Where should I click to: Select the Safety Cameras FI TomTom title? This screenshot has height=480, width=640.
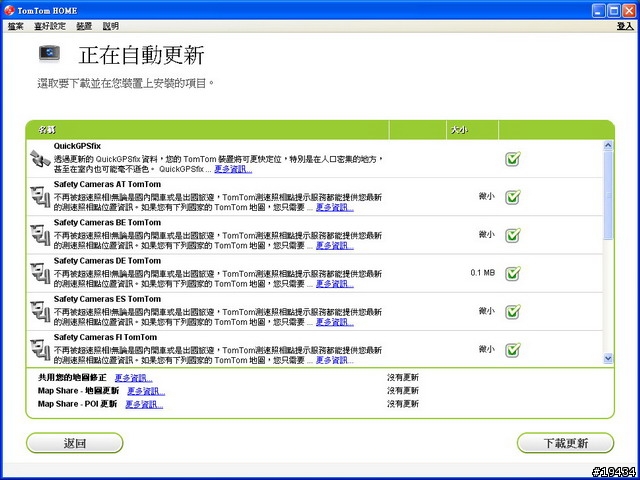[105, 338]
